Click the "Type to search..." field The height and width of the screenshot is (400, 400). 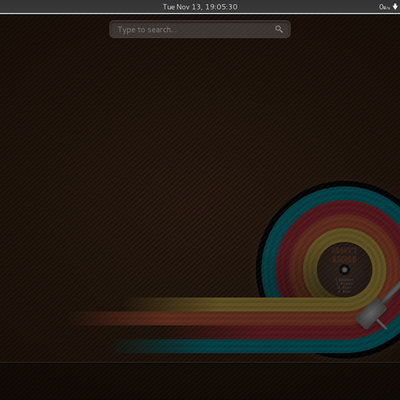(200, 30)
